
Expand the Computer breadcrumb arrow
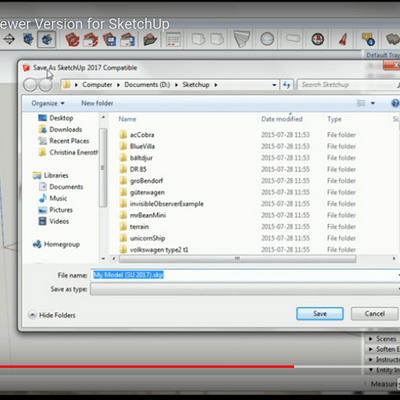(118, 85)
